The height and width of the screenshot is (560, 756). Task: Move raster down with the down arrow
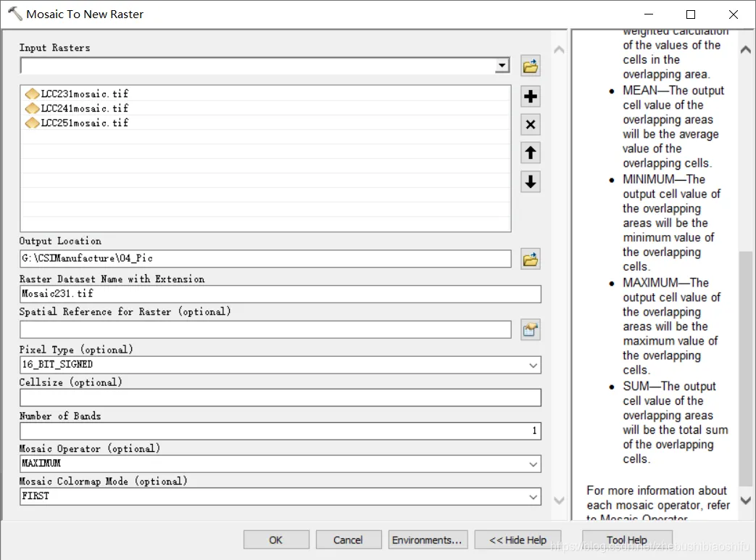click(531, 181)
